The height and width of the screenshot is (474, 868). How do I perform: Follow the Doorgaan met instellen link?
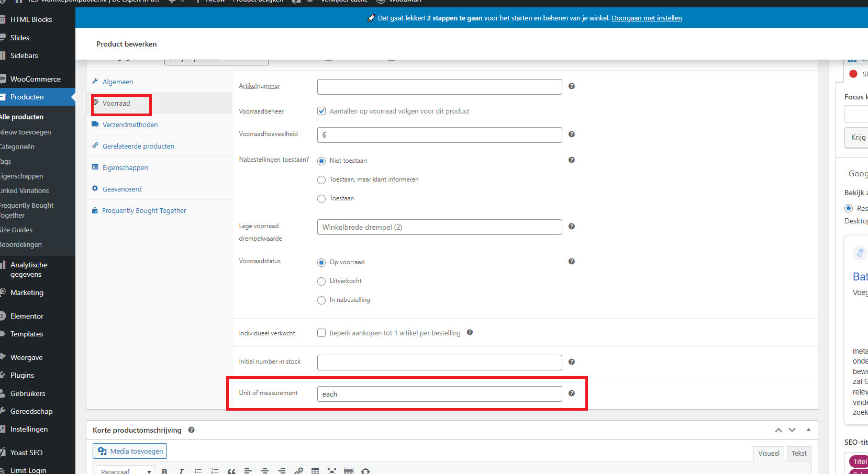point(647,18)
